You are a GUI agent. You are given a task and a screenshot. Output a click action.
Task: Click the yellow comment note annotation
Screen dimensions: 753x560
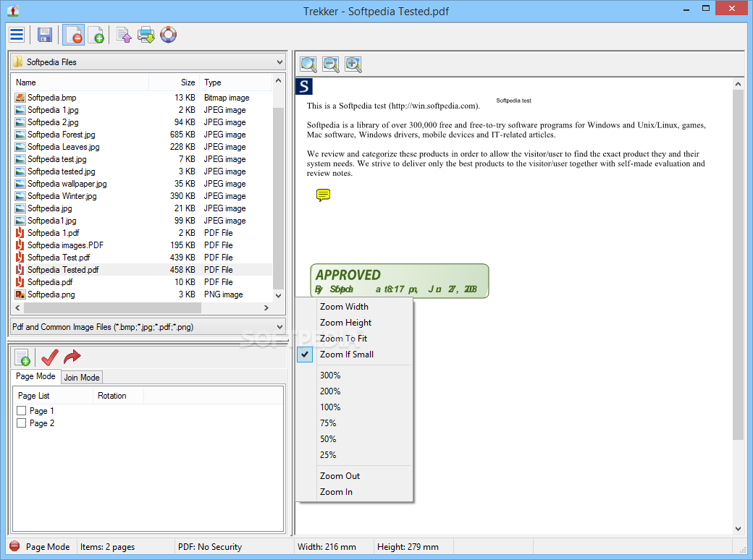coord(323,195)
